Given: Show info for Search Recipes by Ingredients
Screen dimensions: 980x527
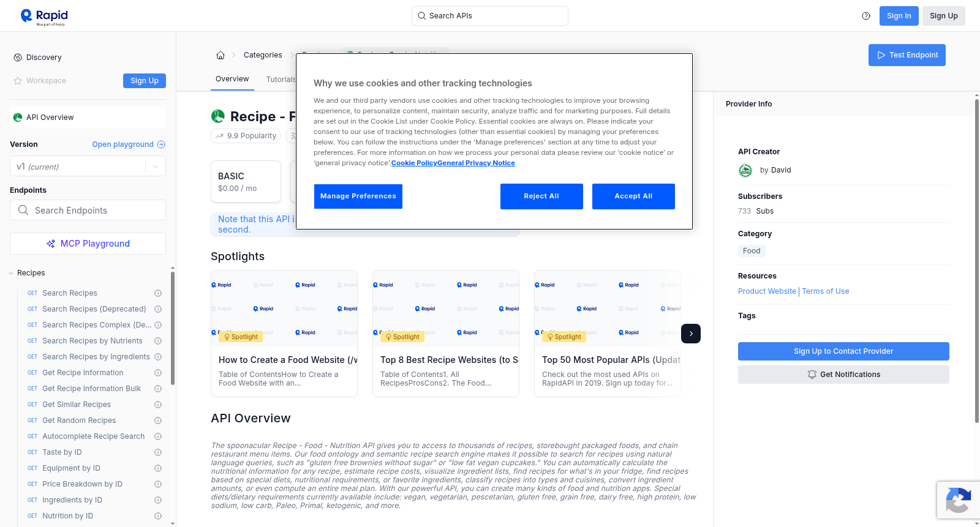Looking at the screenshot, I should coord(158,357).
